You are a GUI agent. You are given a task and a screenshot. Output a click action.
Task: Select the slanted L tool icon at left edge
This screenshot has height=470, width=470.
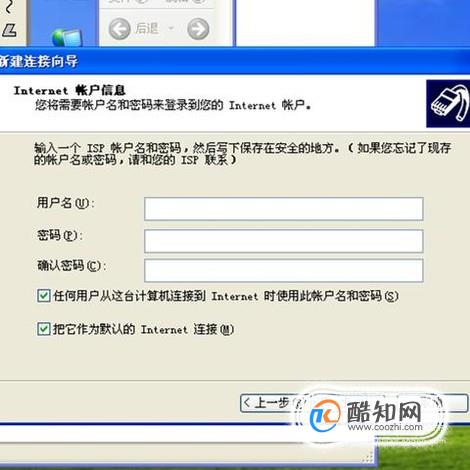click(x=9, y=30)
